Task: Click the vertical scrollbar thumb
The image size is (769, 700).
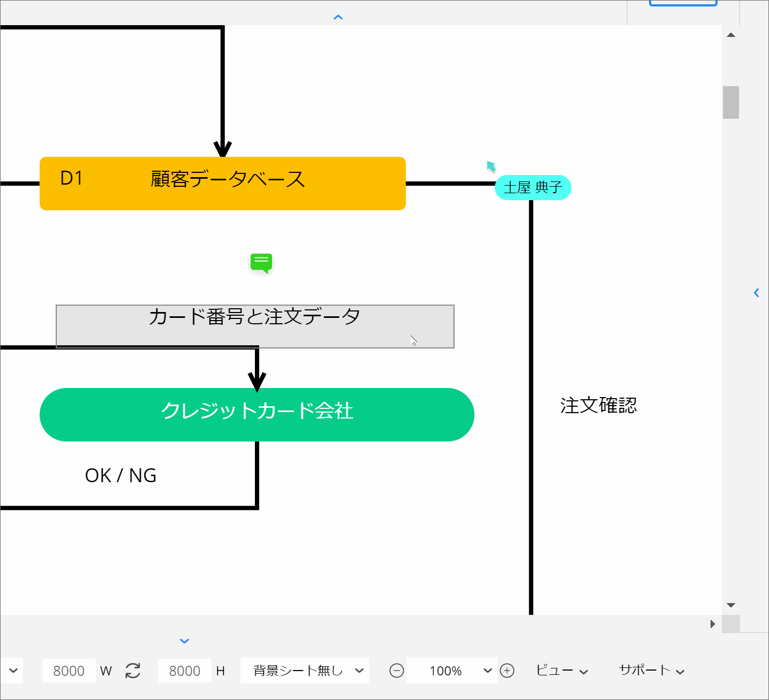Action: click(731, 102)
